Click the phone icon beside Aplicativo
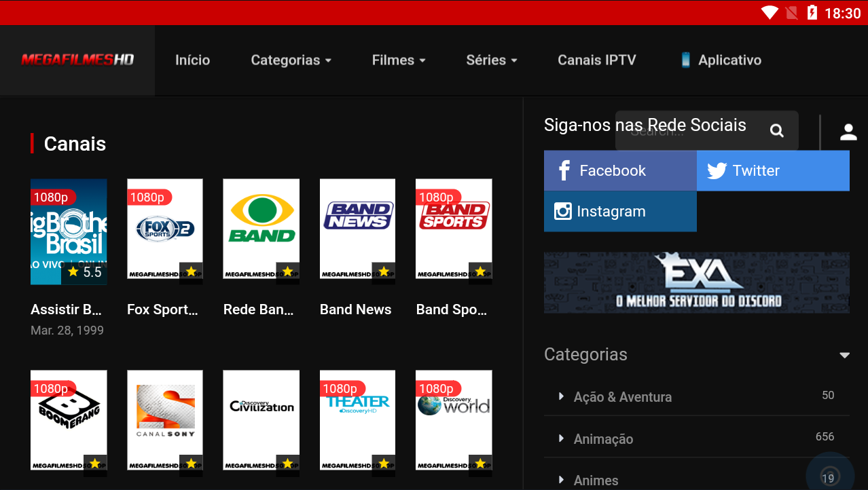This screenshot has width=868, height=490. [x=686, y=60]
